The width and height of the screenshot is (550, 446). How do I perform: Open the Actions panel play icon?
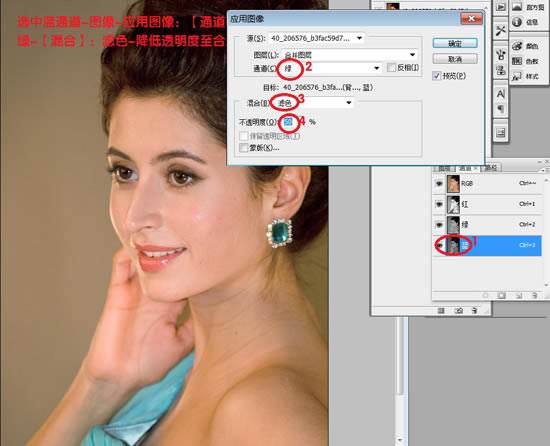click(501, 7)
